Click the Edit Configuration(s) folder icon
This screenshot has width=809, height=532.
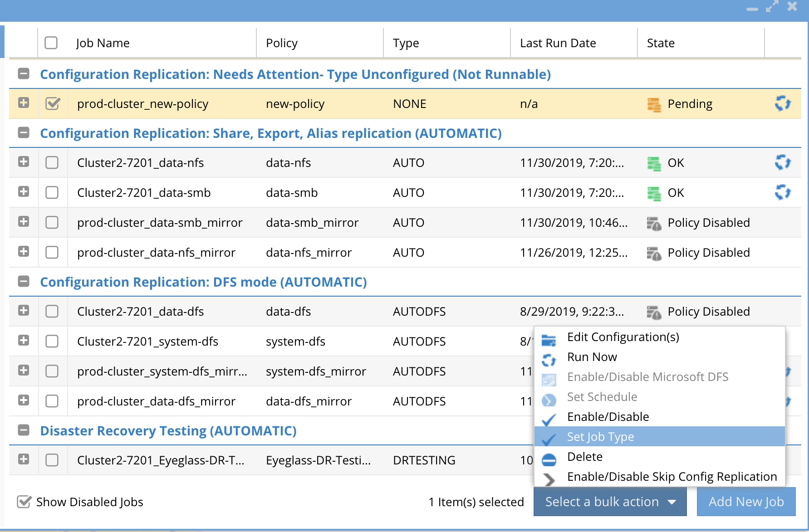pyautogui.click(x=549, y=340)
